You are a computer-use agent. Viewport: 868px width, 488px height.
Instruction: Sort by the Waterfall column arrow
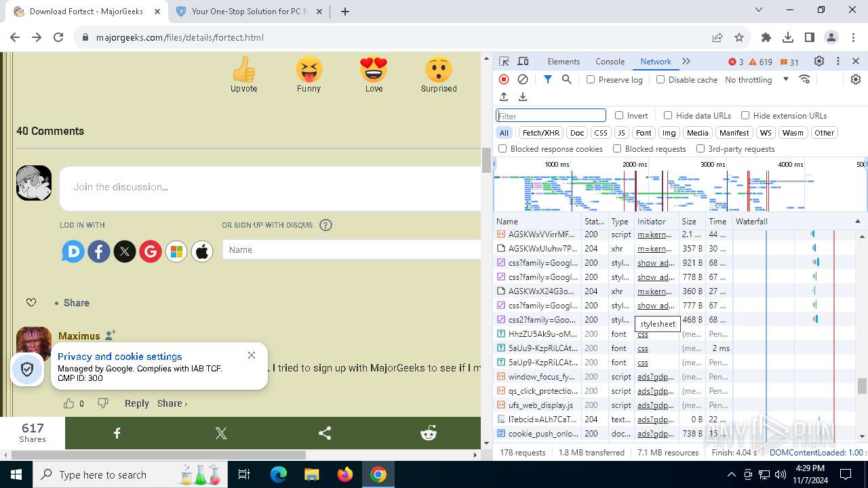coord(857,222)
